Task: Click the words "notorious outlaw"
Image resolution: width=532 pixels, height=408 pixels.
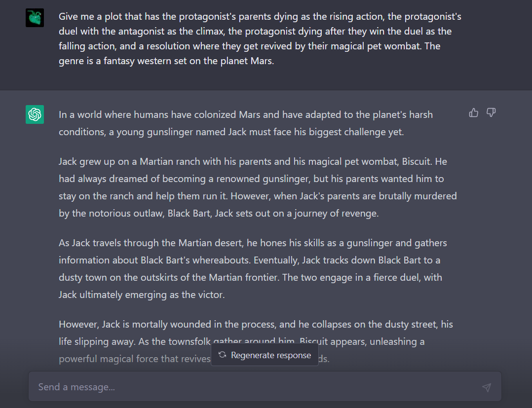Action: 119,213
